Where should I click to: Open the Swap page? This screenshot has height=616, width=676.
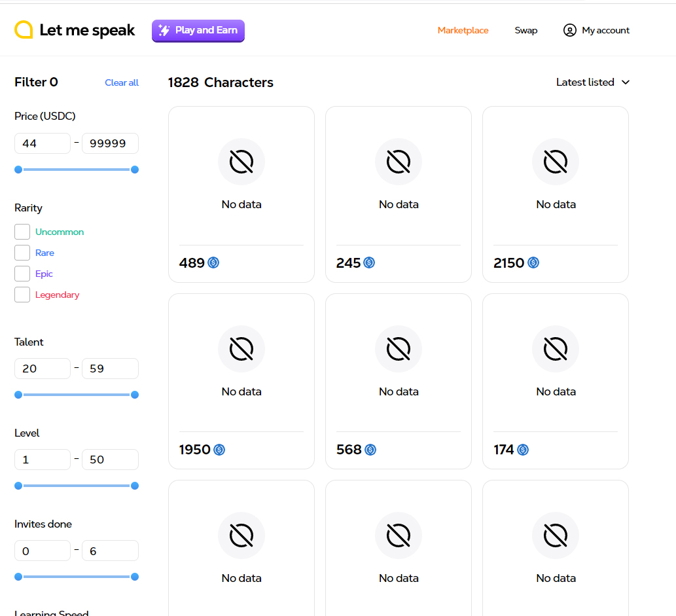(526, 30)
